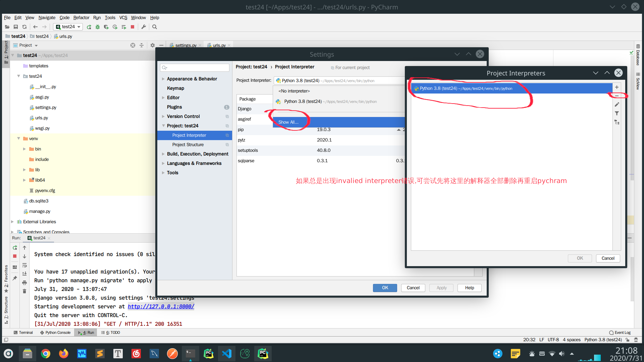The height and width of the screenshot is (362, 644).
Task: Rerun test24 from the Run panel
Action: click(15, 248)
